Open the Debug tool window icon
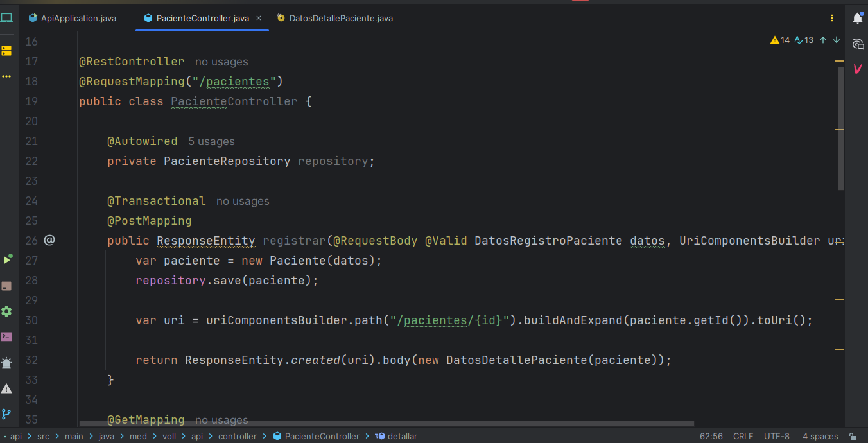The image size is (868, 443). [6, 363]
